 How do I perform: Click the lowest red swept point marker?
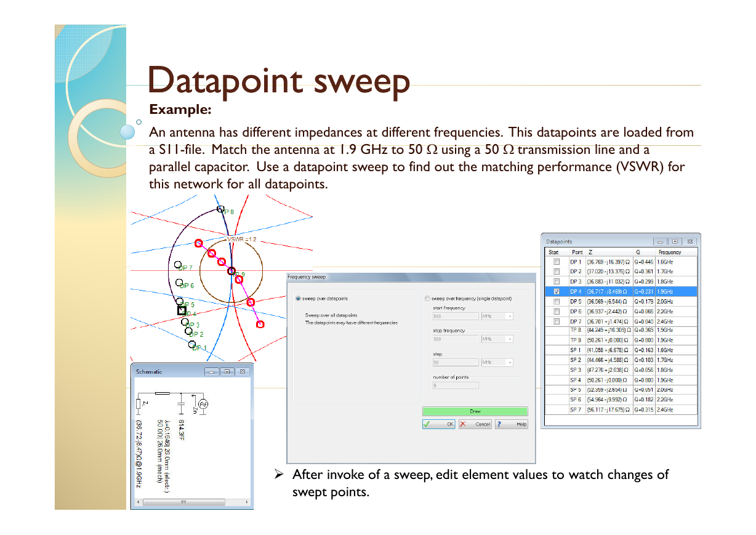(x=260, y=324)
